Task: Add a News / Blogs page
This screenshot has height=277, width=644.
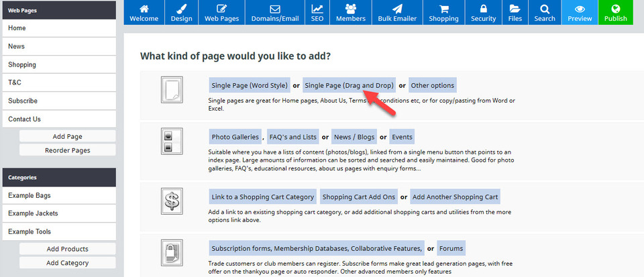Action: (354, 137)
